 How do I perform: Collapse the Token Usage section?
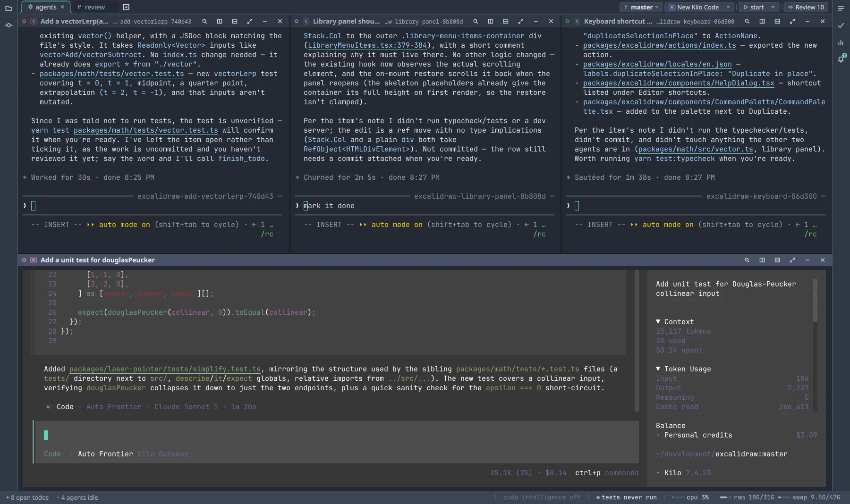click(x=683, y=369)
